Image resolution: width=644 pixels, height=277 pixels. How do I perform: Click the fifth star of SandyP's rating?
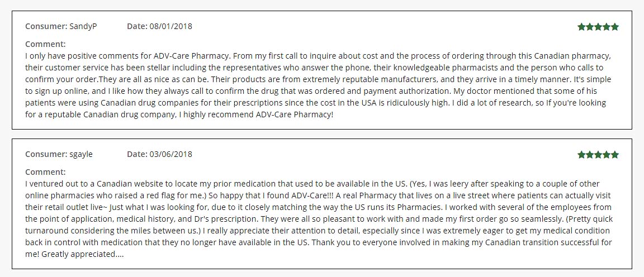click(614, 27)
